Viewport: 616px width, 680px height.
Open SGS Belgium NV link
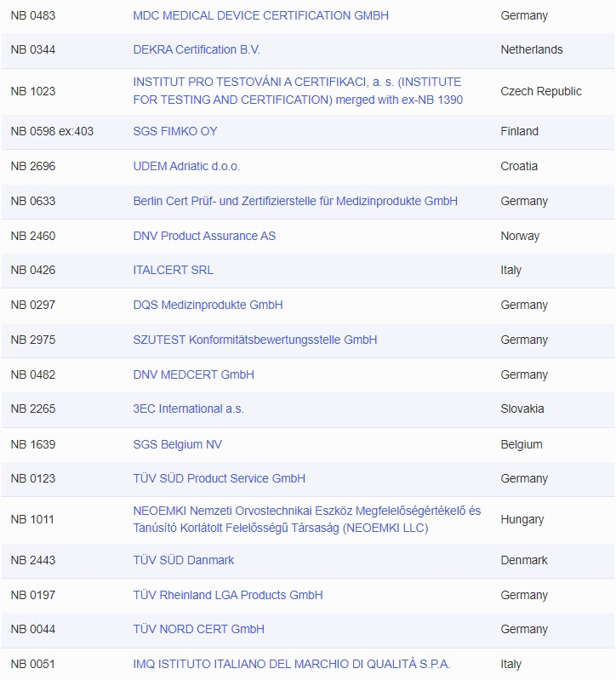(177, 444)
